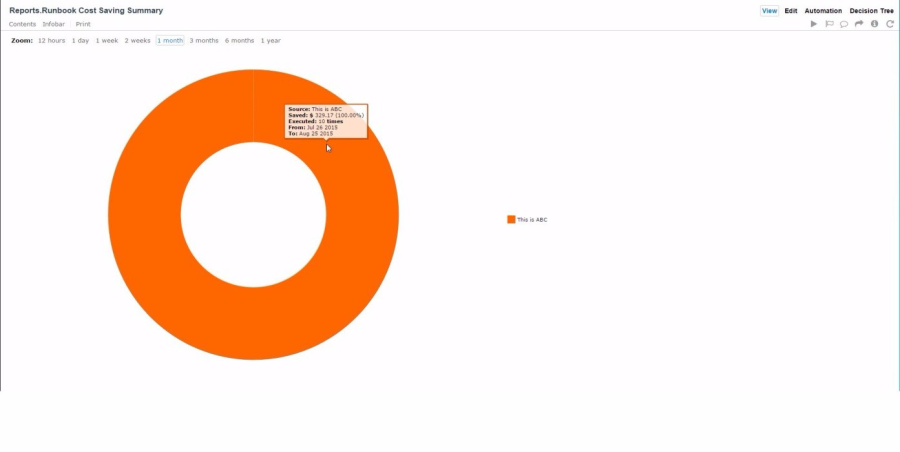
Task: Select the 1 month zoom option
Action: [x=170, y=41]
